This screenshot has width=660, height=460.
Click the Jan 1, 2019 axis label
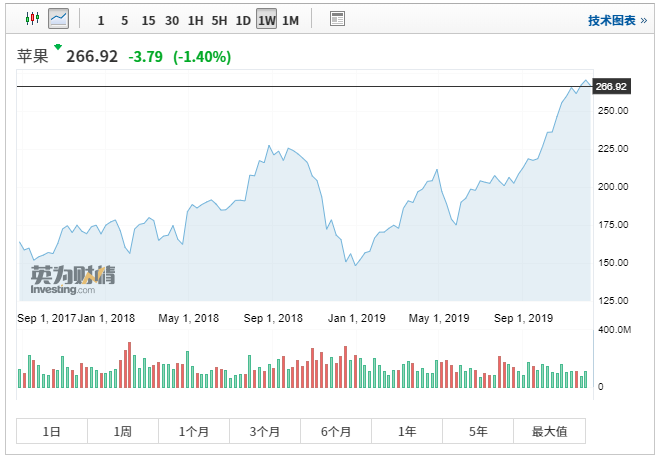[357, 318]
